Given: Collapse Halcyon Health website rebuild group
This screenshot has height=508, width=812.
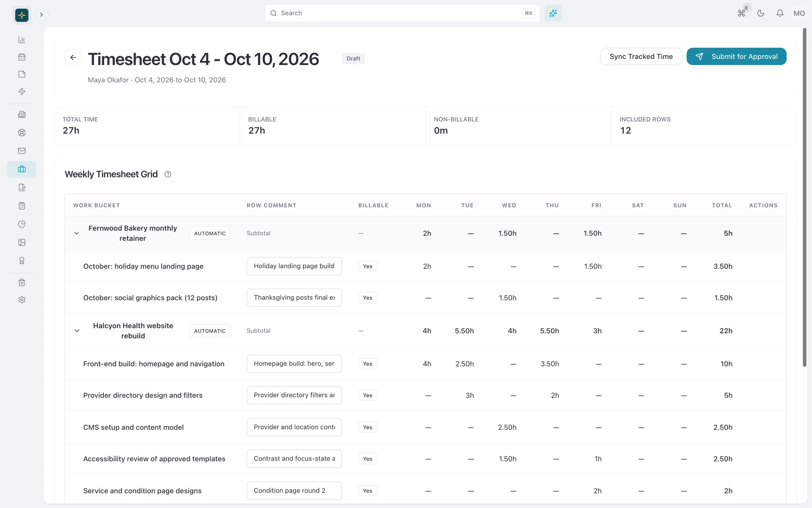Looking at the screenshot, I should [76, 331].
